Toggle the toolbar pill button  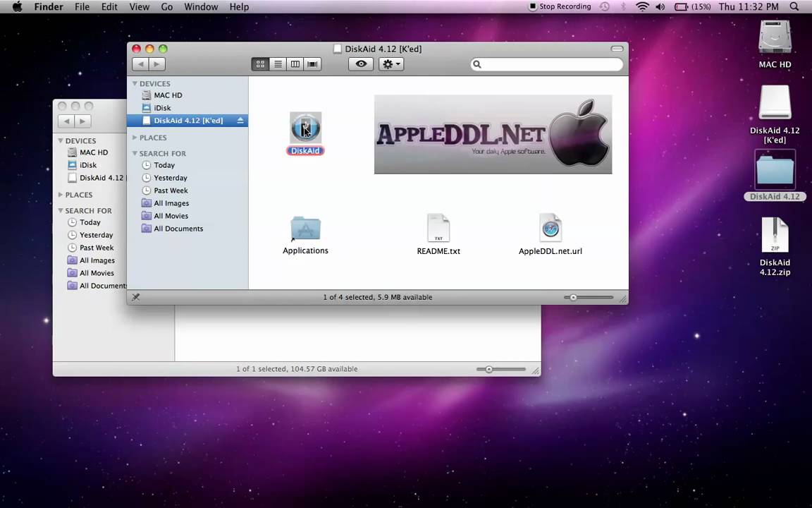tap(617, 49)
